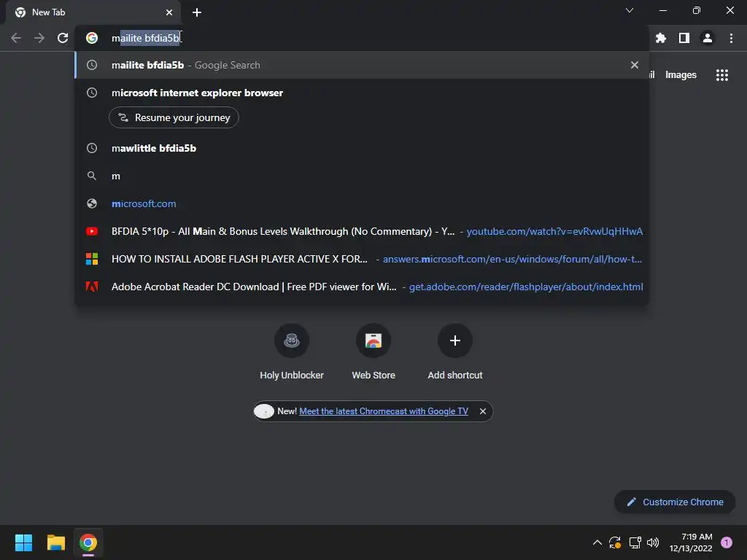Open a new tab with plus button
Viewport: 747px width, 560px height.
(x=197, y=12)
